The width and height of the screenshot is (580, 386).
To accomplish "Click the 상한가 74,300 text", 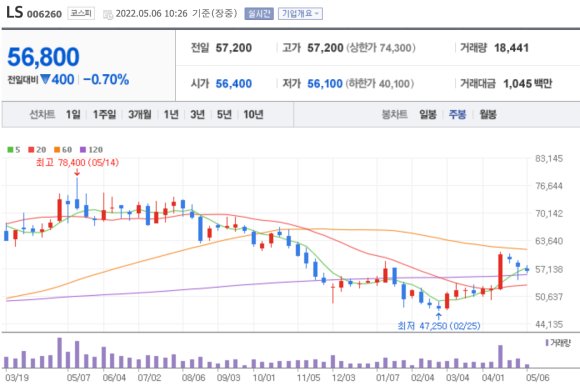I will 381,48.
